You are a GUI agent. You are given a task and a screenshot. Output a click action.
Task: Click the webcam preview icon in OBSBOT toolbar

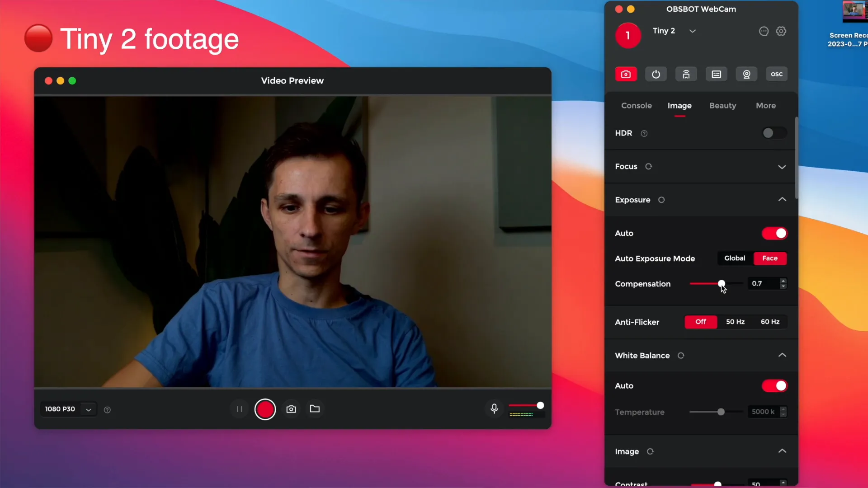click(747, 74)
